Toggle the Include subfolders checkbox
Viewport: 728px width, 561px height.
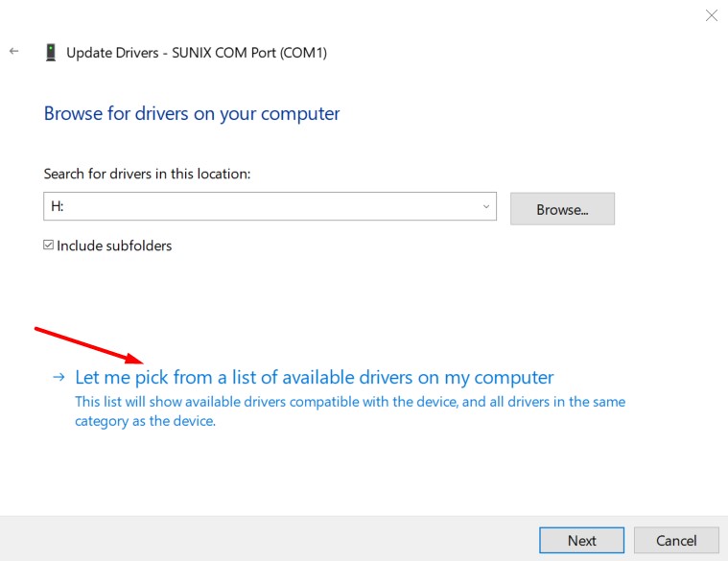[x=49, y=245]
